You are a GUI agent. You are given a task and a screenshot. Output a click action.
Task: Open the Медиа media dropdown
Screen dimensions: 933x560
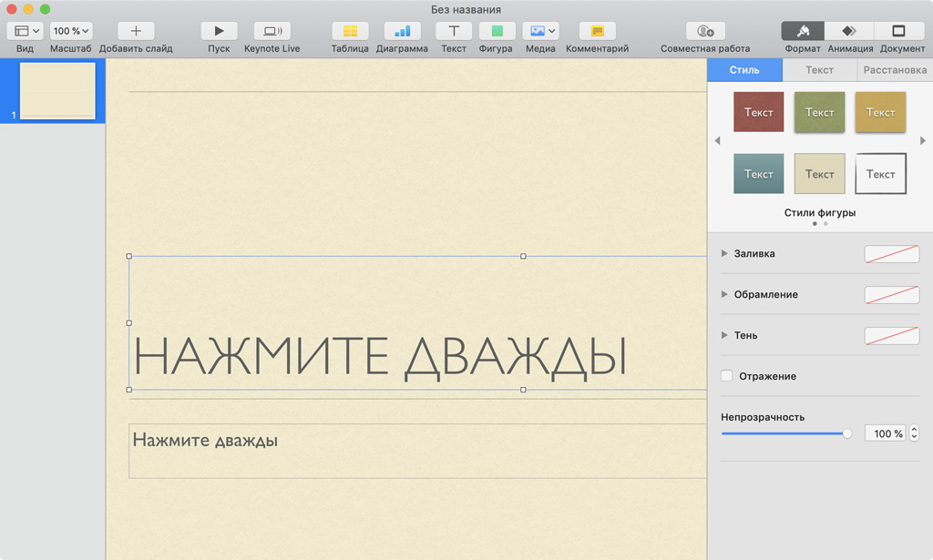[540, 31]
